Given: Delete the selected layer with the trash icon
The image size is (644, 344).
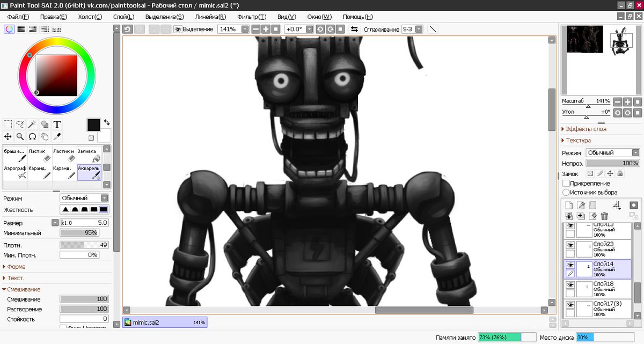Looking at the screenshot, I should pos(604,215).
